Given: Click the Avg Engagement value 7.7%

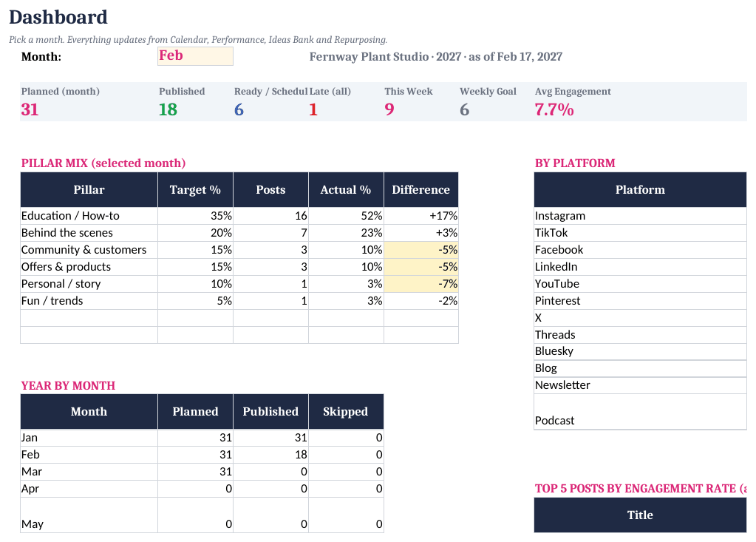Looking at the screenshot, I should (x=554, y=109).
